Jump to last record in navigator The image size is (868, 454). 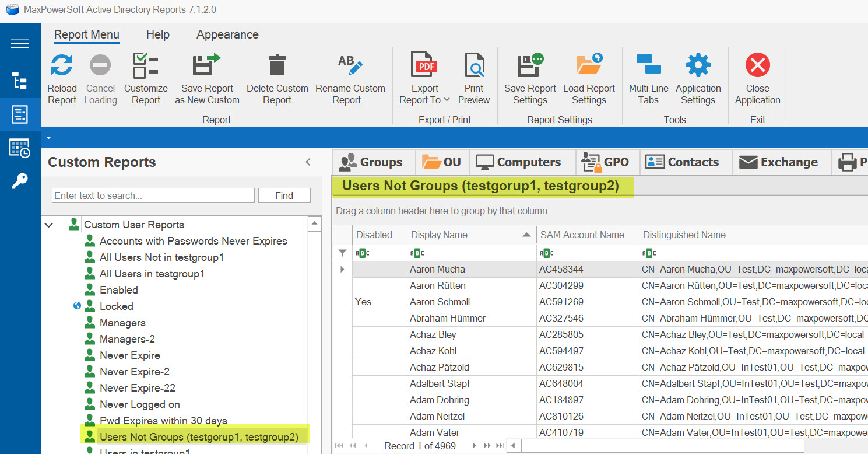500,446
